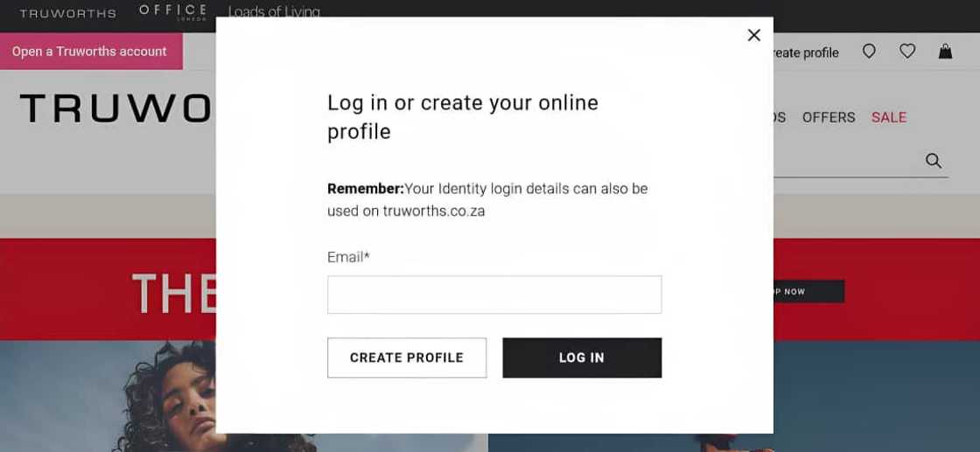Open the store locator pin icon
This screenshot has height=452, width=980.
point(869,52)
